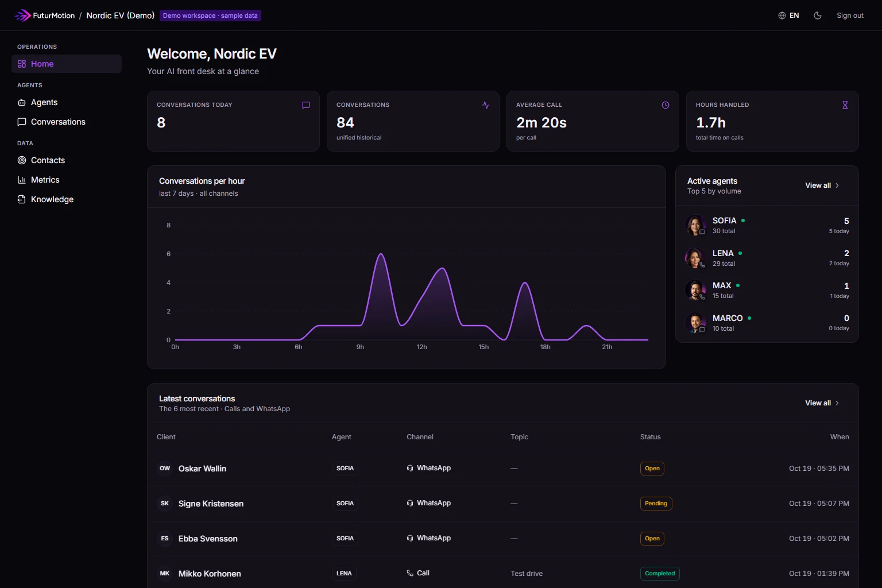Click the Metrics bar-chart icon
The image size is (882, 588).
22,180
